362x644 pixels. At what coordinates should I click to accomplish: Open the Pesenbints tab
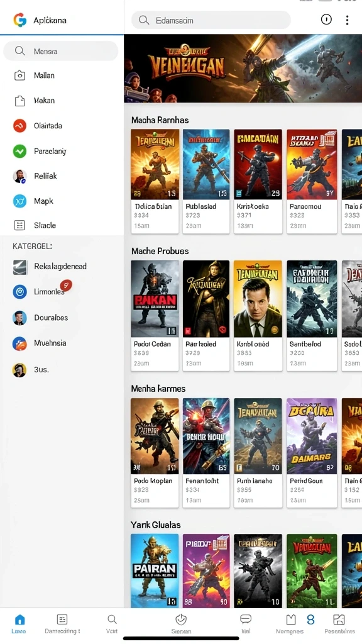(339, 624)
